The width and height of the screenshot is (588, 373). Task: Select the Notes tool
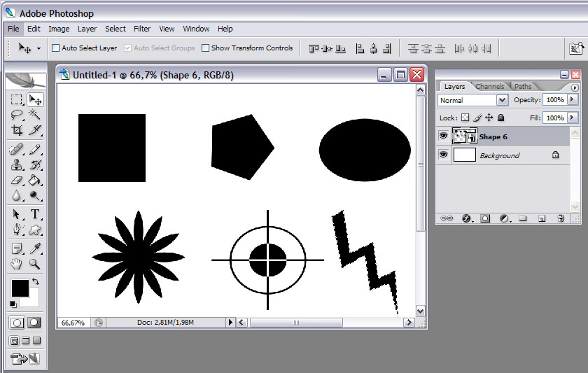coord(16,248)
